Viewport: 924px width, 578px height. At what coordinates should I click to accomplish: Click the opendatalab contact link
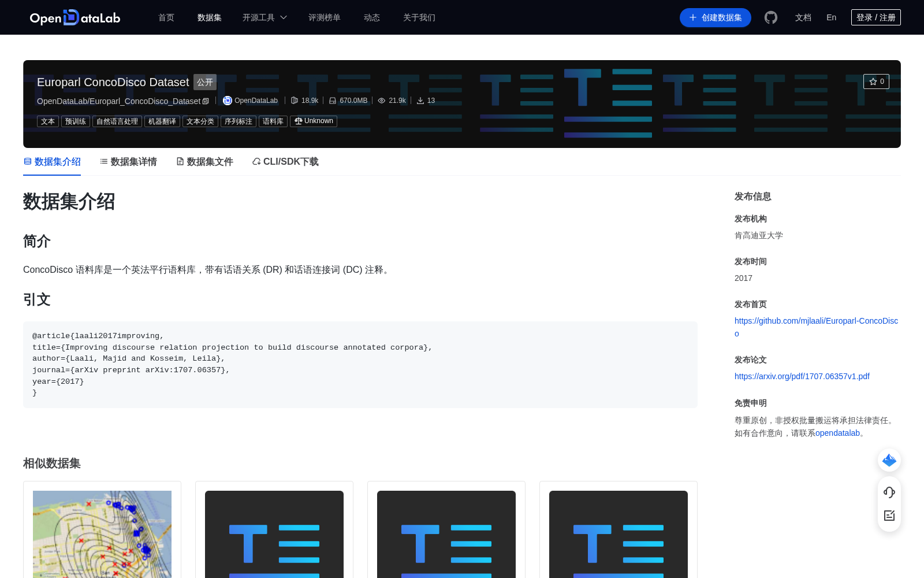point(837,433)
